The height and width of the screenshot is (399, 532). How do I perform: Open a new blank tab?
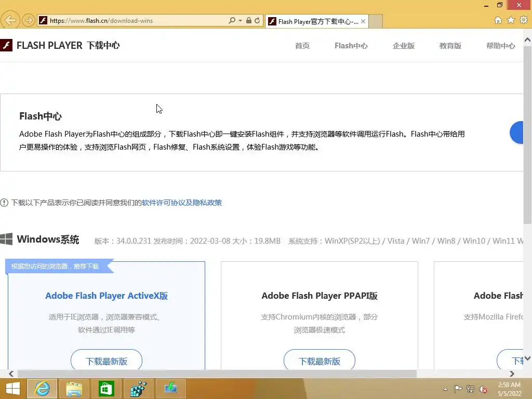click(375, 21)
